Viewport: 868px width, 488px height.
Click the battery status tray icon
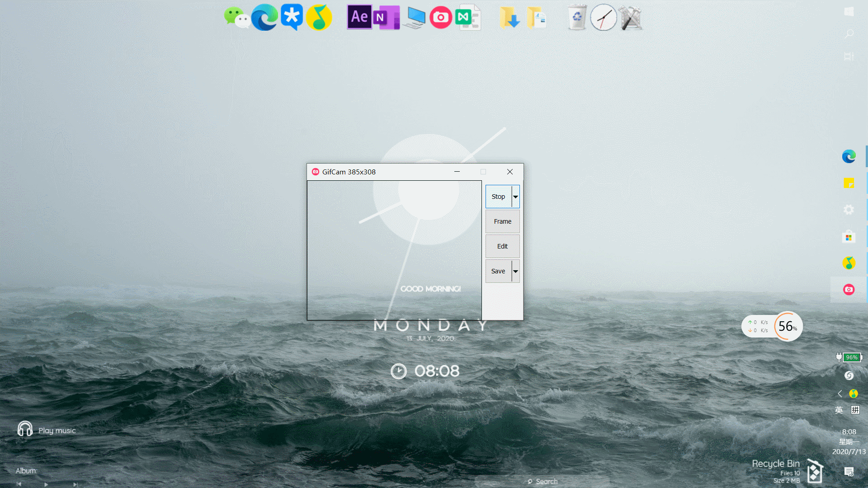(849, 357)
